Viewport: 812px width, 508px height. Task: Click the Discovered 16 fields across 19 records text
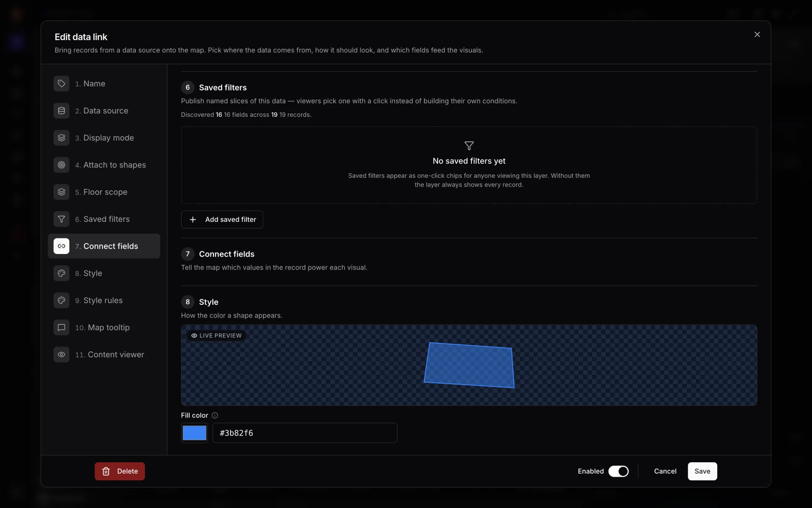tap(246, 115)
